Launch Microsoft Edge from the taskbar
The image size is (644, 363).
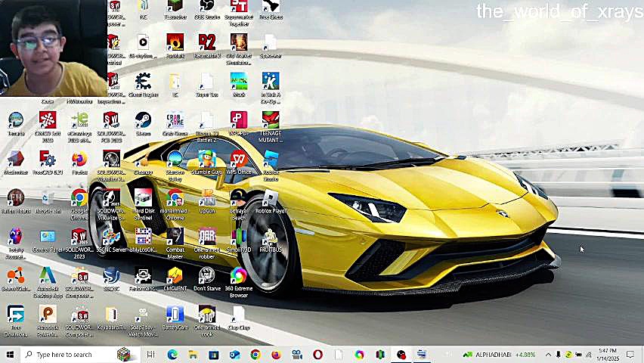172,355
